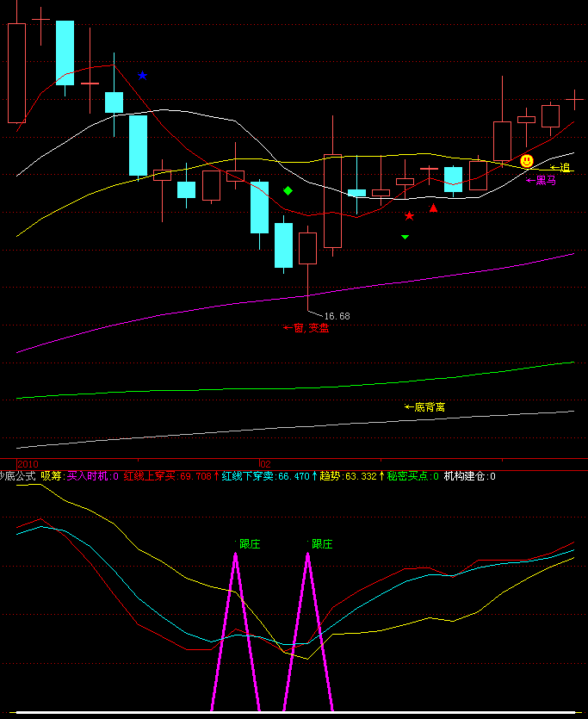Click the green diamond marker
Viewport: 588px width, 719px height.
(x=288, y=190)
